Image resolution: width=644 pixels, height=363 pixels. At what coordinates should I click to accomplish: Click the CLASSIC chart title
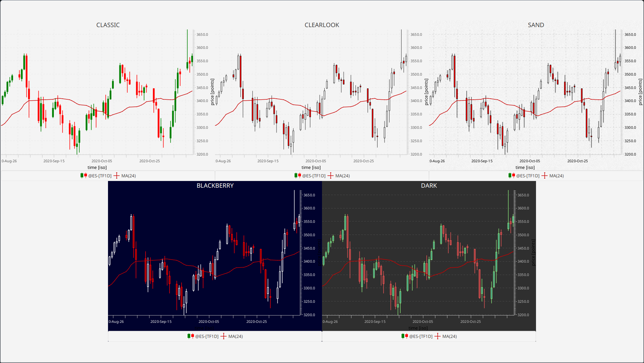pyautogui.click(x=108, y=25)
